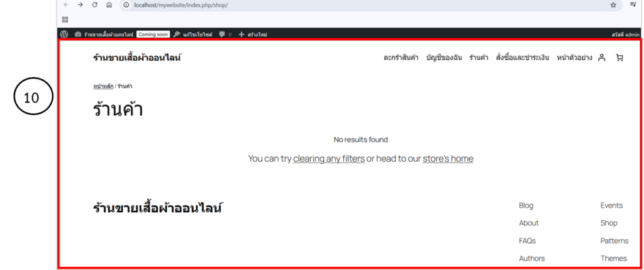This screenshot has height=270, width=644.
Task: Open สั่งซื้อและชำระเงิน navigation item
Action: (x=522, y=58)
